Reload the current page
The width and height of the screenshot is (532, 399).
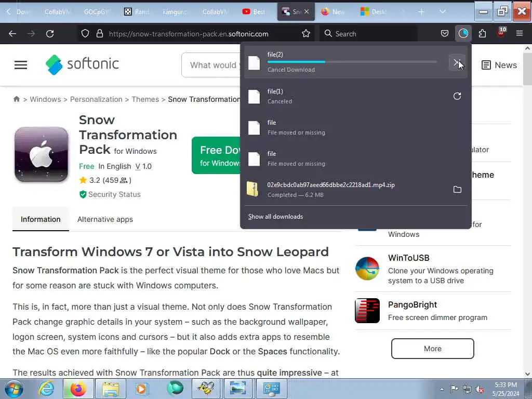(x=50, y=34)
